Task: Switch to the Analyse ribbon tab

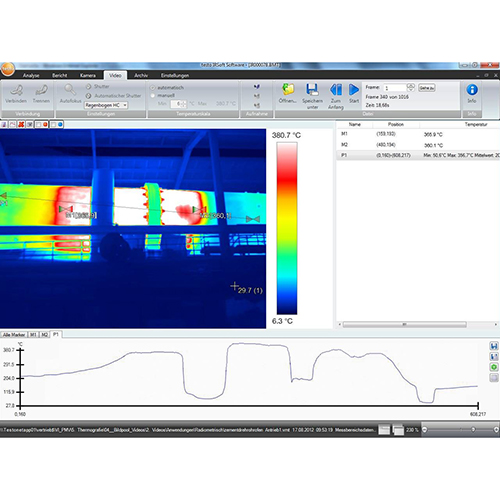Action: point(31,76)
